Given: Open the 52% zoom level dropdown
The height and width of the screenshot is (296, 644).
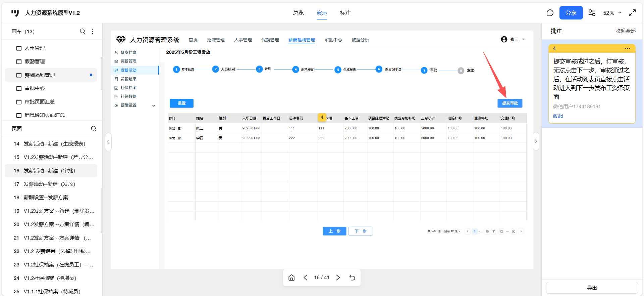Looking at the screenshot, I should pos(612,13).
